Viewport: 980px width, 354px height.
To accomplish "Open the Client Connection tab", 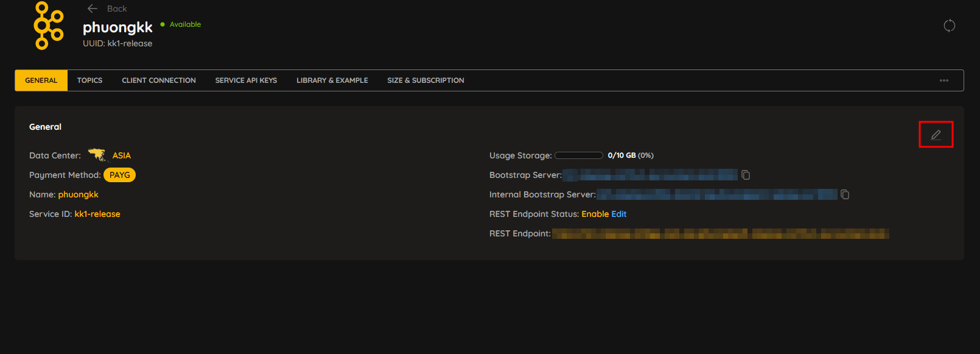I will [x=159, y=80].
